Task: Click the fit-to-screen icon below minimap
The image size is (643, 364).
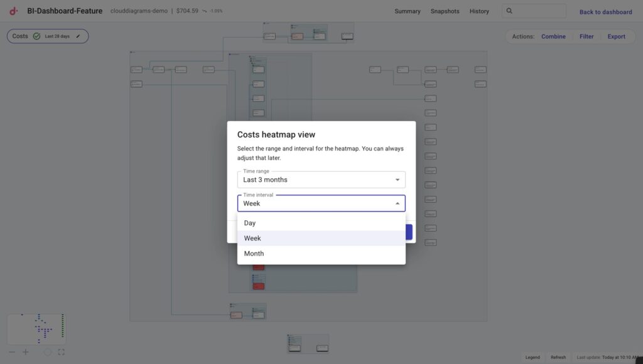Action: [62, 352]
